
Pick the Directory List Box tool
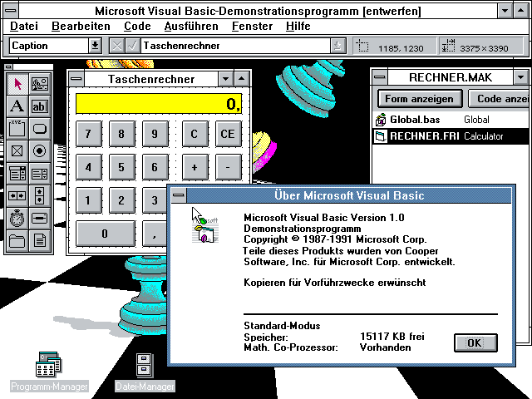[17, 241]
